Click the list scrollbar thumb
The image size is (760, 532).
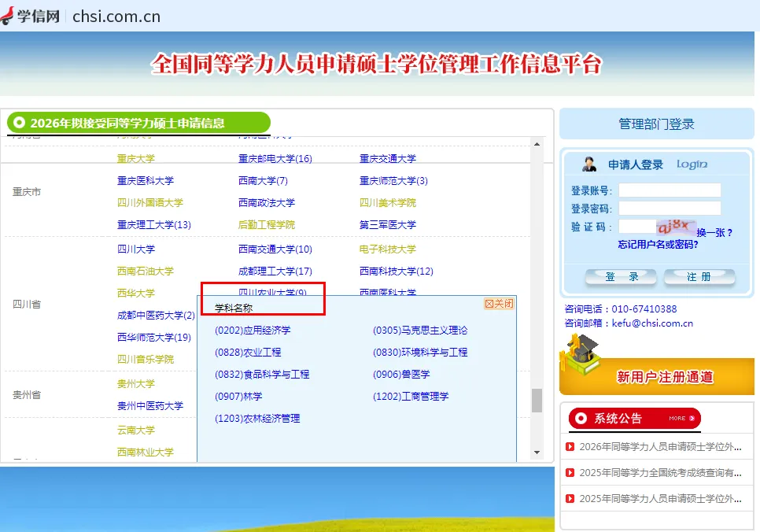click(537, 400)
